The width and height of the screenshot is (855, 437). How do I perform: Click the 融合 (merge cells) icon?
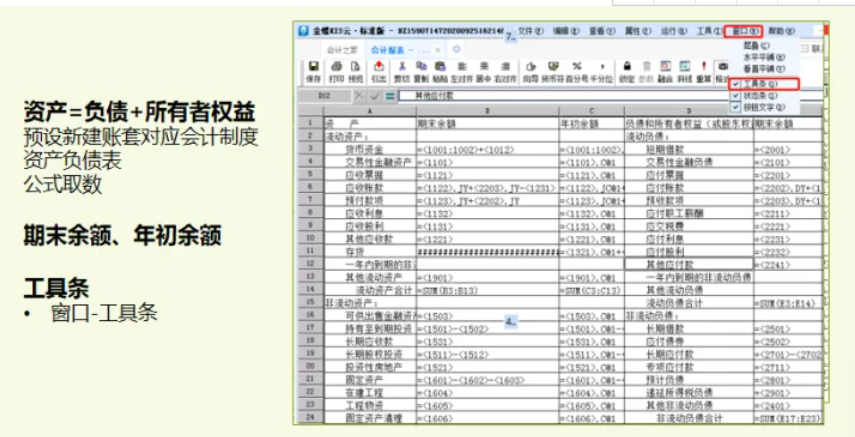tap(665, 67)
